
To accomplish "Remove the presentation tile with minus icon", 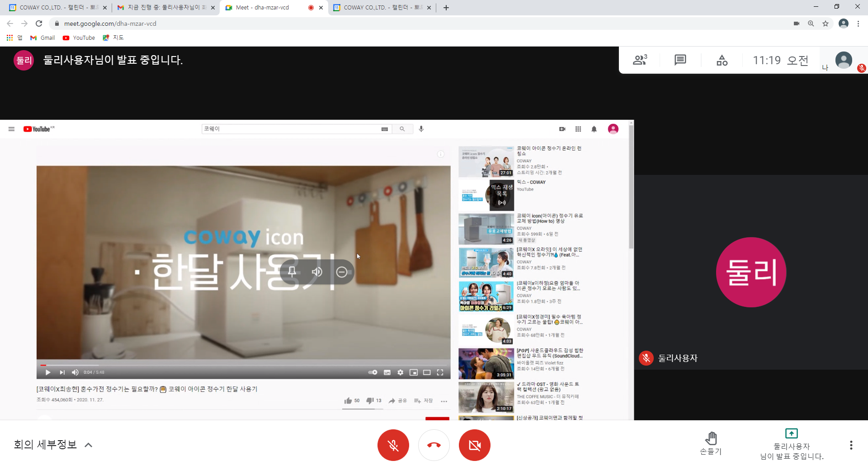I will point(342,272).
